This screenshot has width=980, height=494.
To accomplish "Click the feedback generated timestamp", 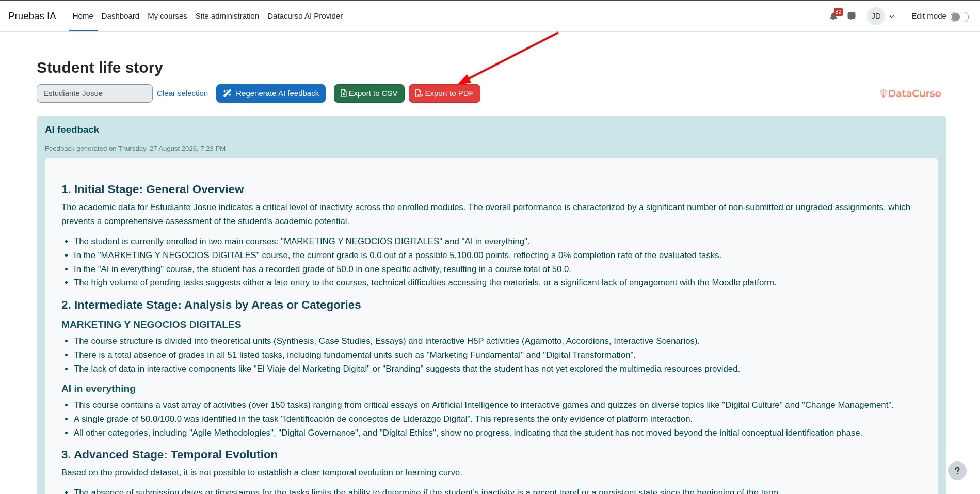I will 135,149.
